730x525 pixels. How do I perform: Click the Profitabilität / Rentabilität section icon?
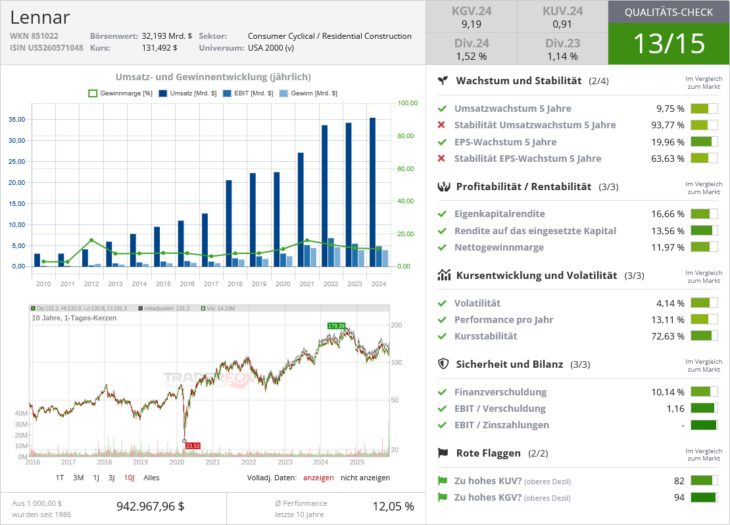click(x=443, y=186)
